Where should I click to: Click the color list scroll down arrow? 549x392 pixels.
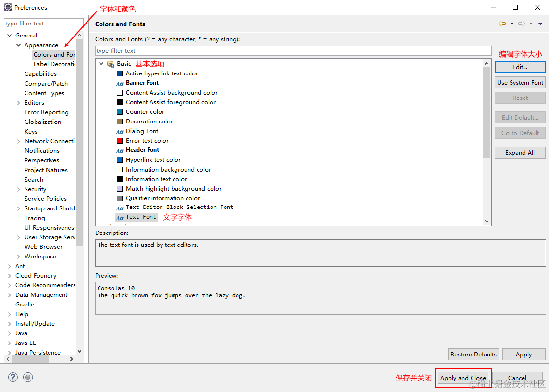[487, 221]
